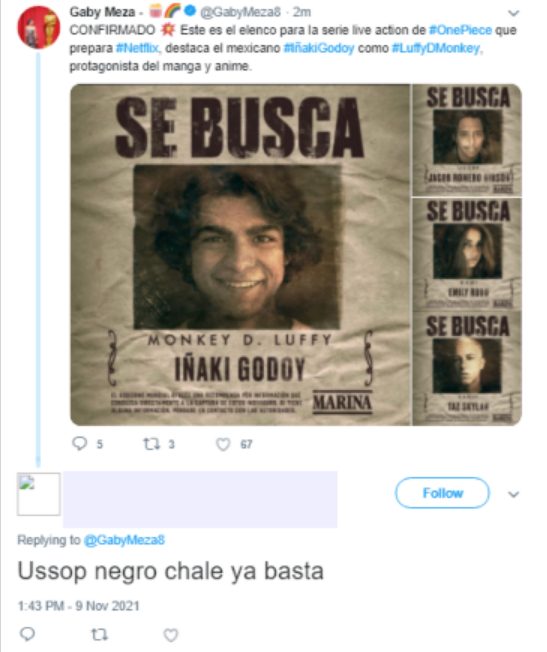
Task: Open the #OnePiece hashtag
Action: [x=460, y=30]
